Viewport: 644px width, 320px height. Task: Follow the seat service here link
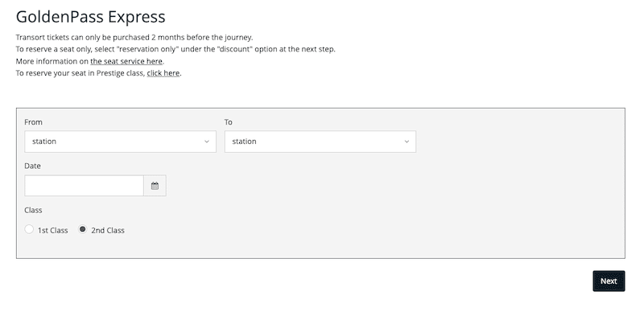click(126, 61)
